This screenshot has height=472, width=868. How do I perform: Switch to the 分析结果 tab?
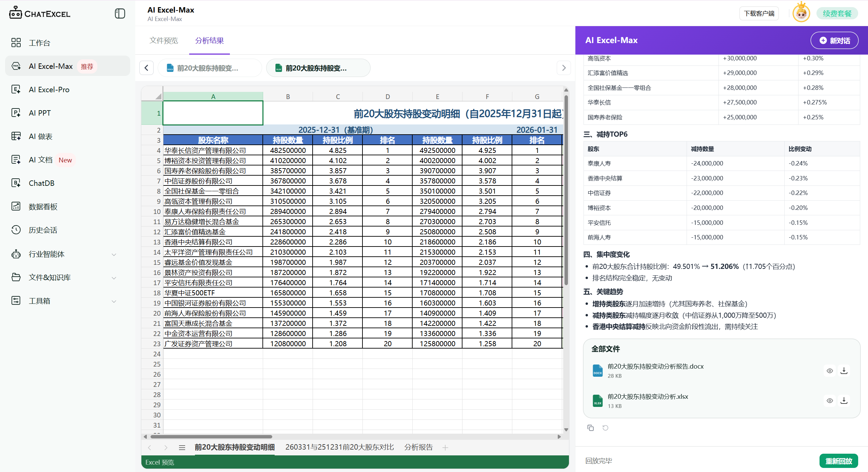(209, 41)
